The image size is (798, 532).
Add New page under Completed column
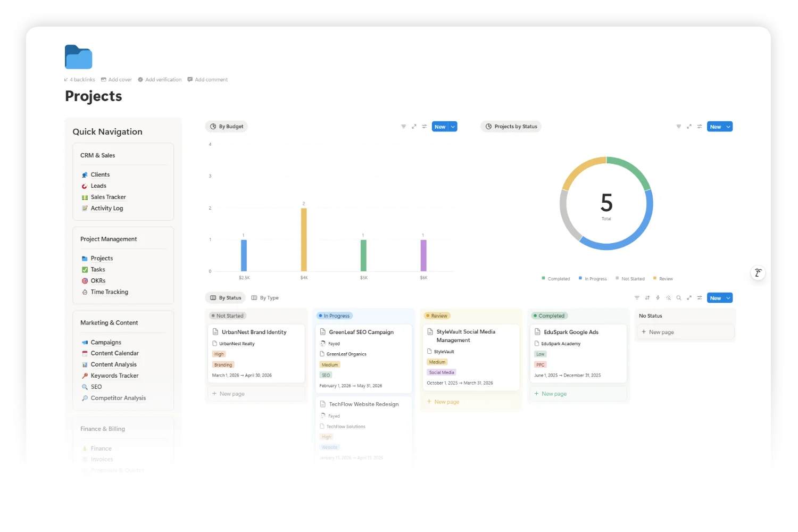[578, 394]
